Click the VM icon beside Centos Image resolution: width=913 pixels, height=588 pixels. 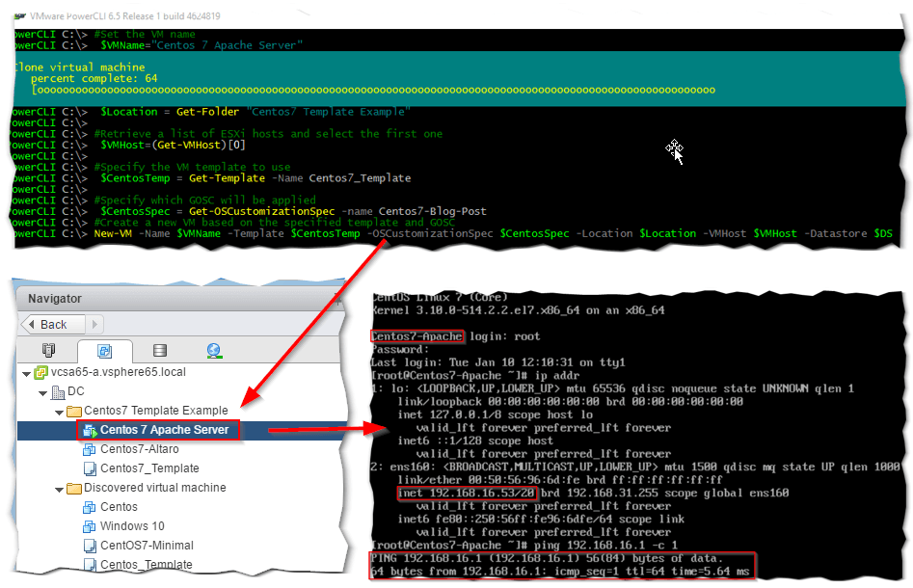coord(90,507)
